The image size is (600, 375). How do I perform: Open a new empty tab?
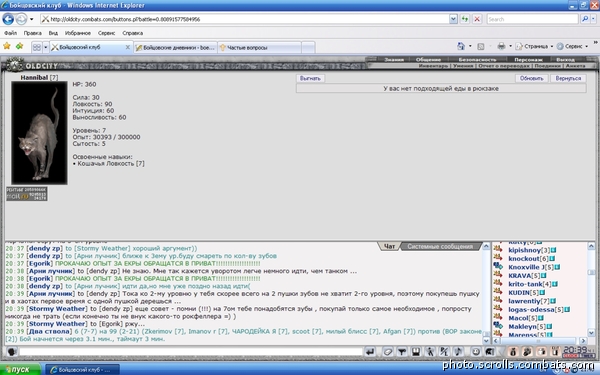[x=308, y=47]
